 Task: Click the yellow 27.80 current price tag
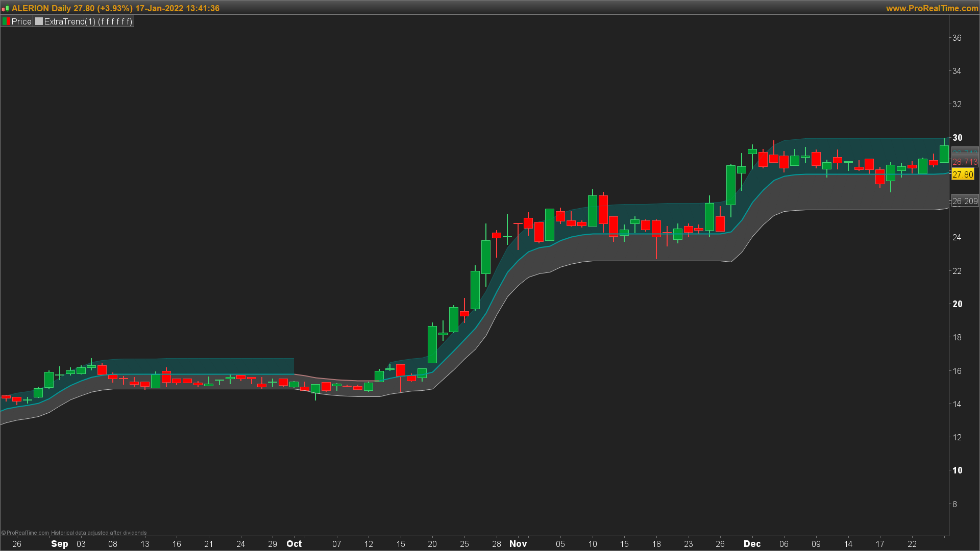coord(963,175)
